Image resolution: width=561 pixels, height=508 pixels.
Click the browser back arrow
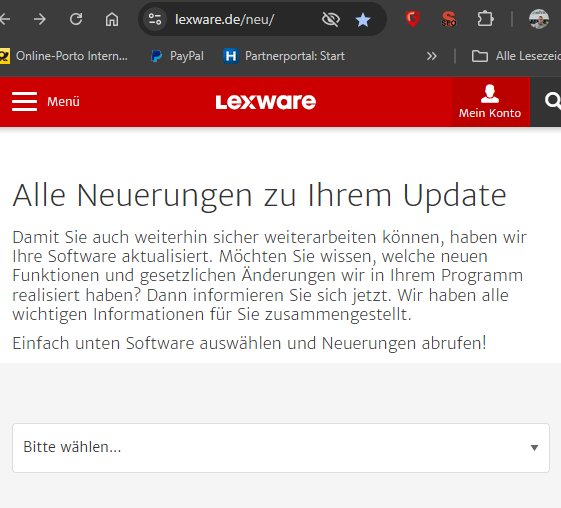pos(4,19)
